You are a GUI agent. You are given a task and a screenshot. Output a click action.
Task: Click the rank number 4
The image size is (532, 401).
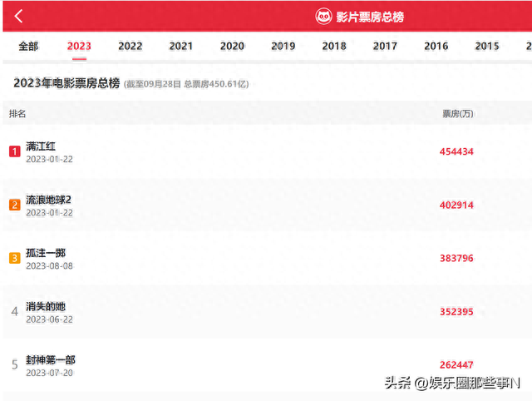(15, 311)
